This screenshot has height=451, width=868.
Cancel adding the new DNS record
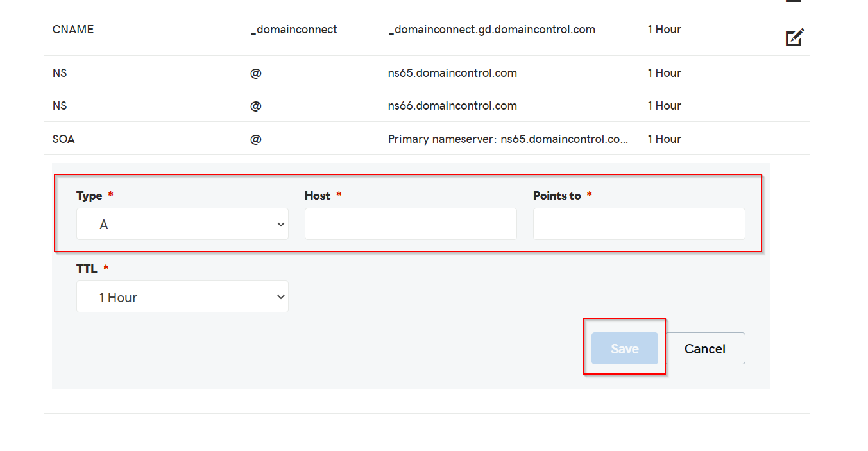point(704,348)
